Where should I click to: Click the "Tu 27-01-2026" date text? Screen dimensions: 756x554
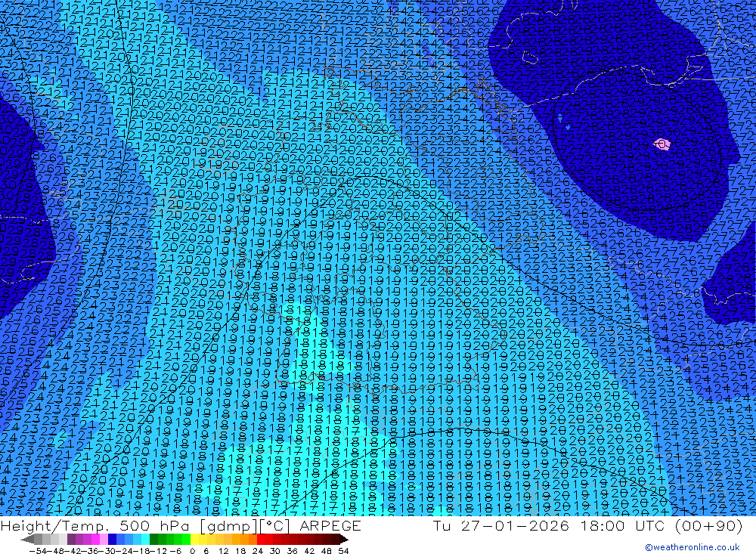pyautogui.click(x=500, y=525)
